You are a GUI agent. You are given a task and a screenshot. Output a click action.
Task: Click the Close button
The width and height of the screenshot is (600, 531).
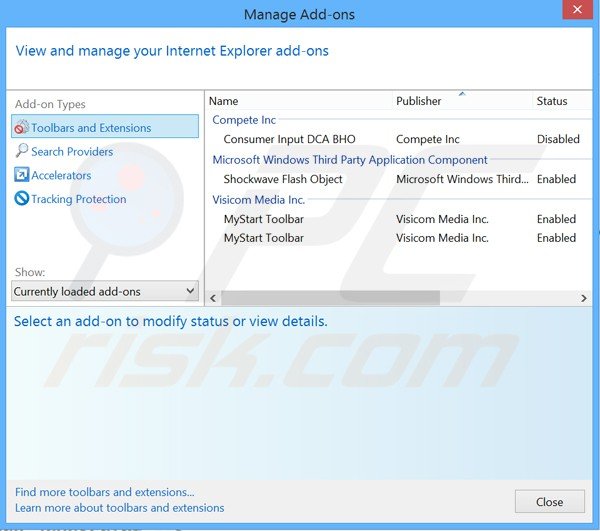coord(549,502)
